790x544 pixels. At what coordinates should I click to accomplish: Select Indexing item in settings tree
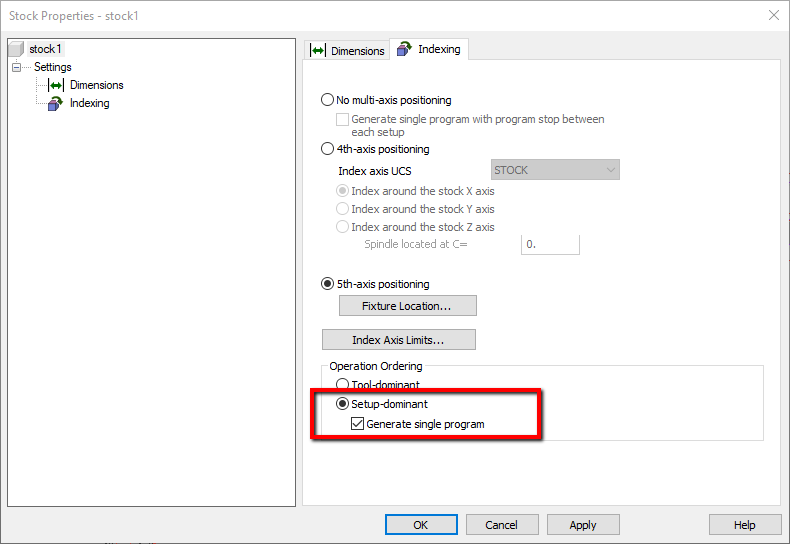[x=89, y=103]
